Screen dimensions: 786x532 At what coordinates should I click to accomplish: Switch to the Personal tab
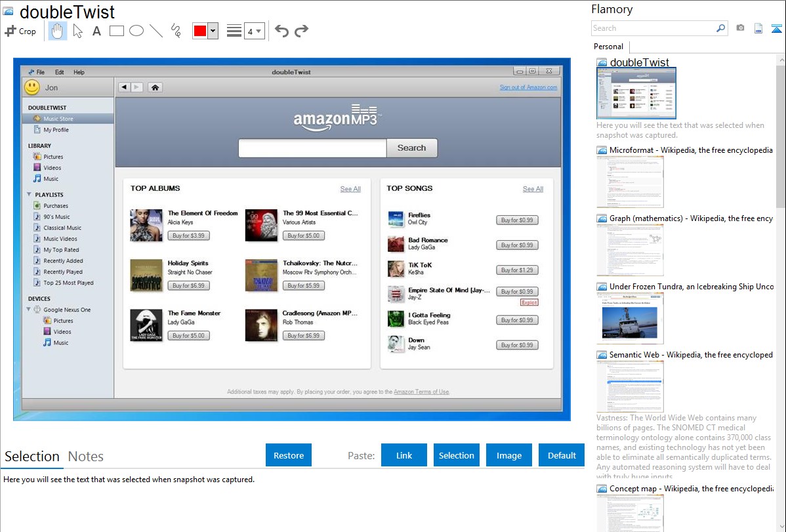pos(608,47)
